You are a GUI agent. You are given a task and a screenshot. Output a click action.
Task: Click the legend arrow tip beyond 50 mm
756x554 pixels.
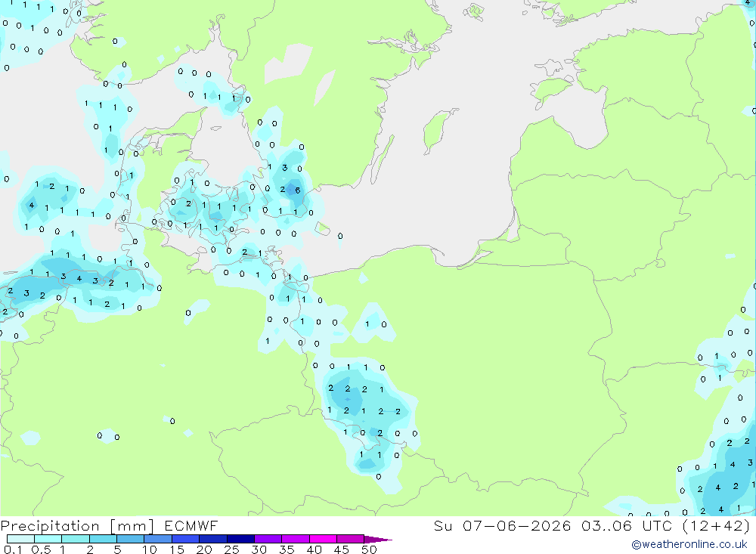[x=379, y=540]
